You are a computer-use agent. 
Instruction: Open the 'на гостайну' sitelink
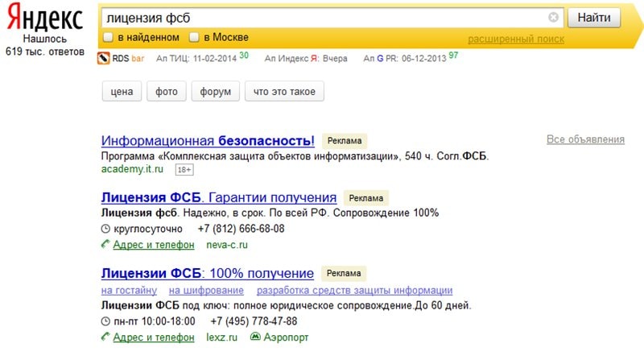129,290
